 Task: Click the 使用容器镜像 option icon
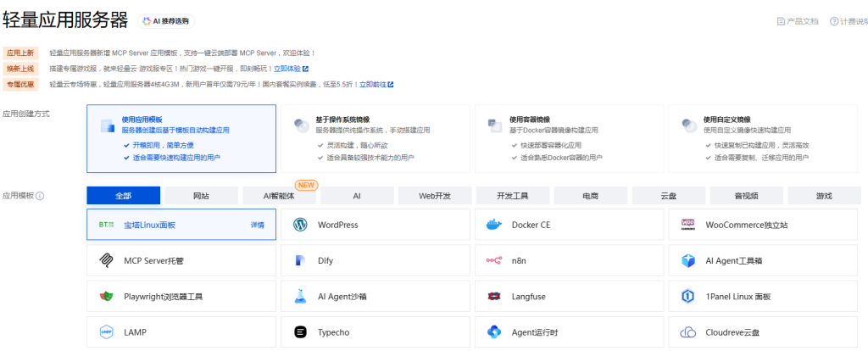tap(494, 125)
